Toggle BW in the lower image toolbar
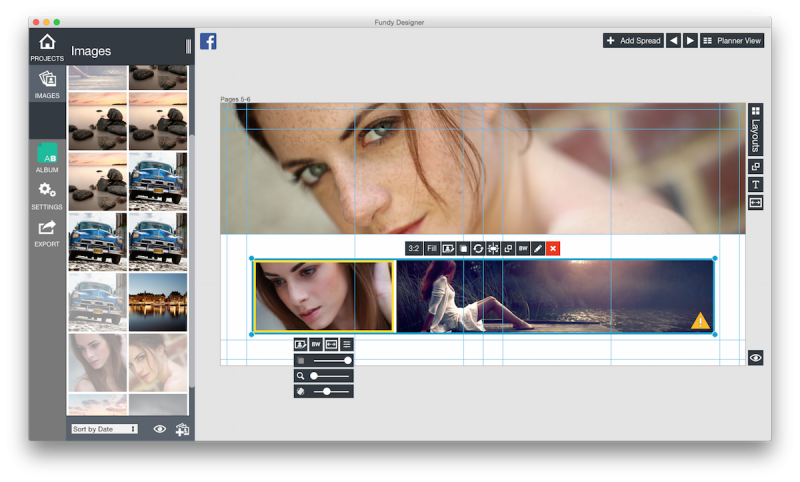 pos(316,344)
